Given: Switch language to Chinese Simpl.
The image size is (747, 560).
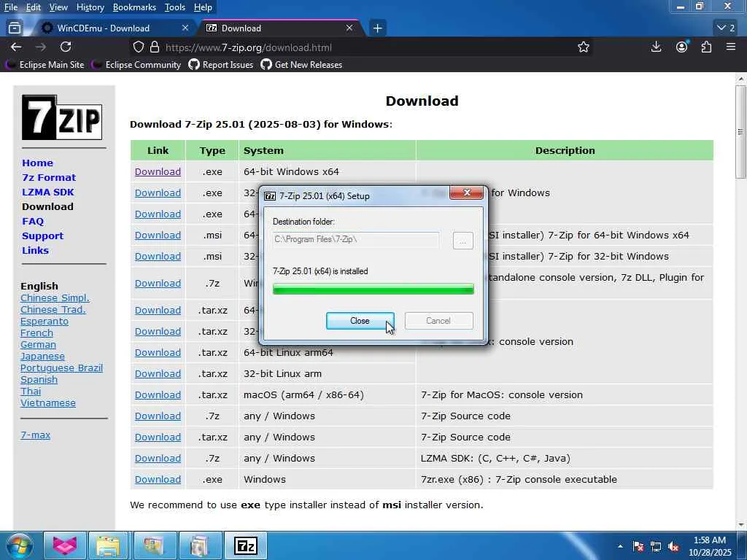Looking at the screenshot, I should 55,298.
